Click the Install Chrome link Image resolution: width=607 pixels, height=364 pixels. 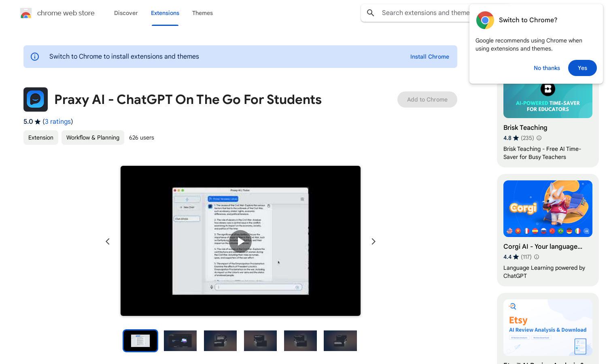tap(430, 57)
